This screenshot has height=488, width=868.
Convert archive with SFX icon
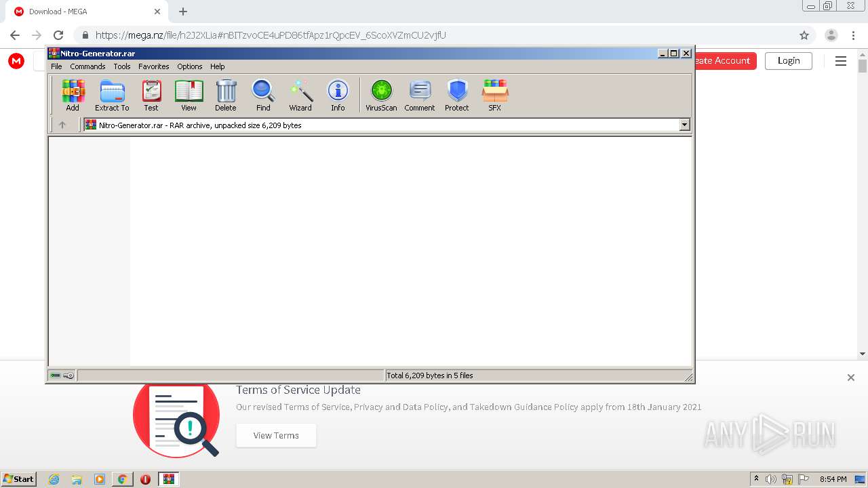(x=495, y=95)
